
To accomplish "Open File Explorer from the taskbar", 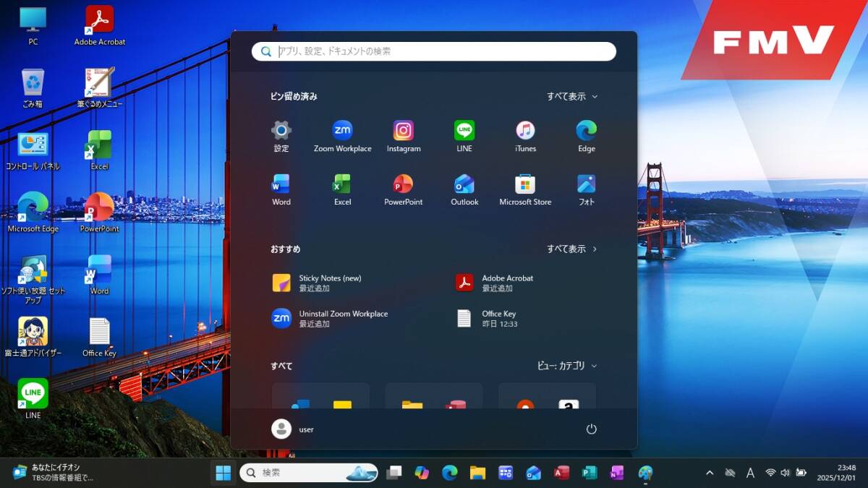I will tap(477, 473).
